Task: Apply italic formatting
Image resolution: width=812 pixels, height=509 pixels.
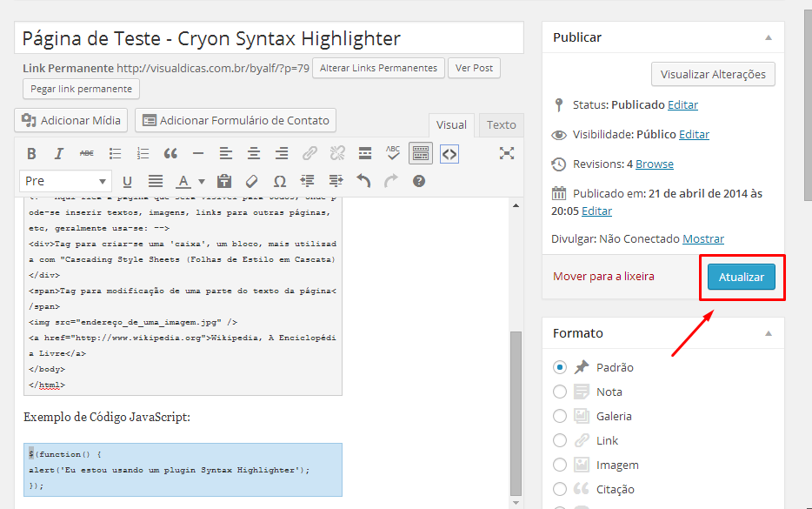Action: pyautogui.click(x=59, y=153)
